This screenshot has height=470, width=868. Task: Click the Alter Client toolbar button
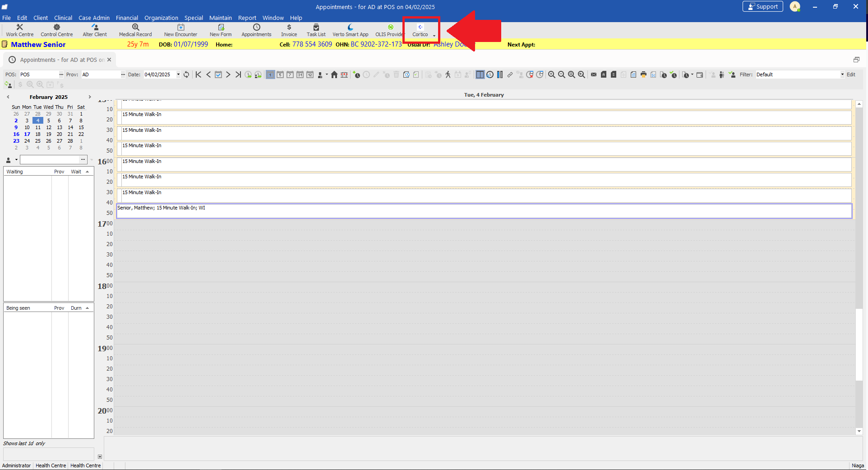[x=95, y=30]
